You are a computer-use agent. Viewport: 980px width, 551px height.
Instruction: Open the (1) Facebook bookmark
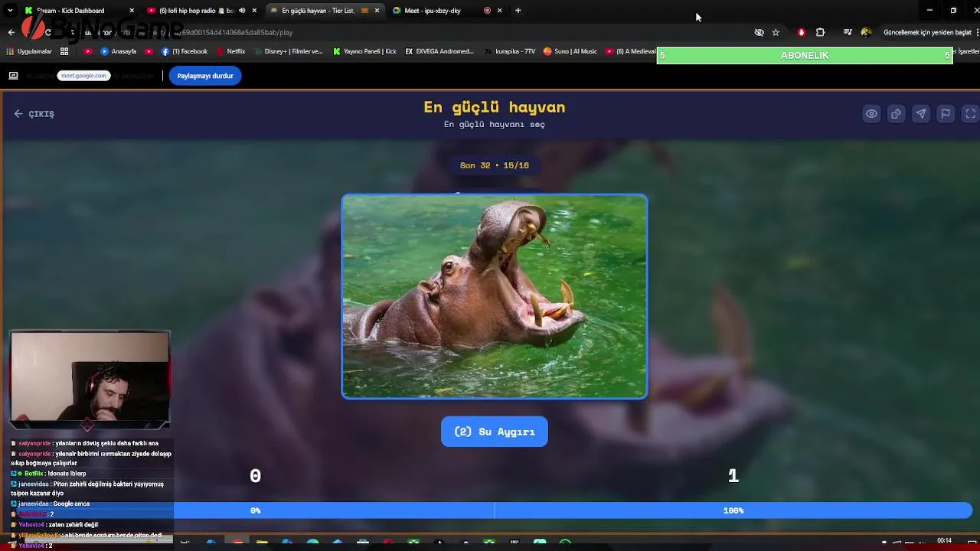[x=185, y=51]
